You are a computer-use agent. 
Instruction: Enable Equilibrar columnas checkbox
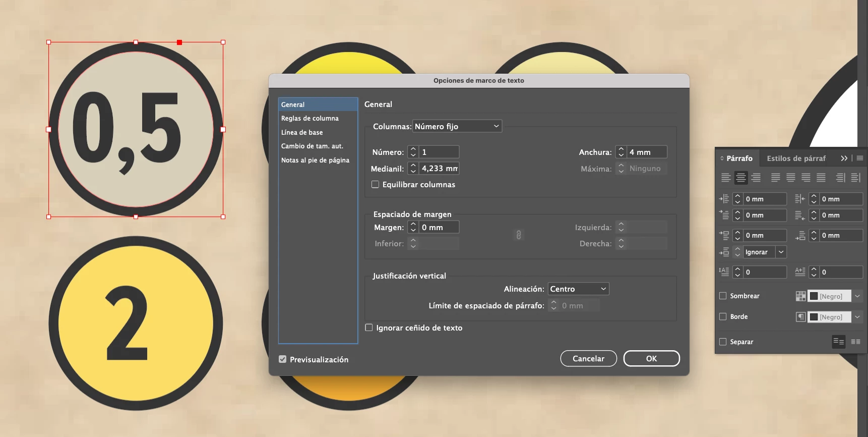pyautogui.click(x=375, y=184)
